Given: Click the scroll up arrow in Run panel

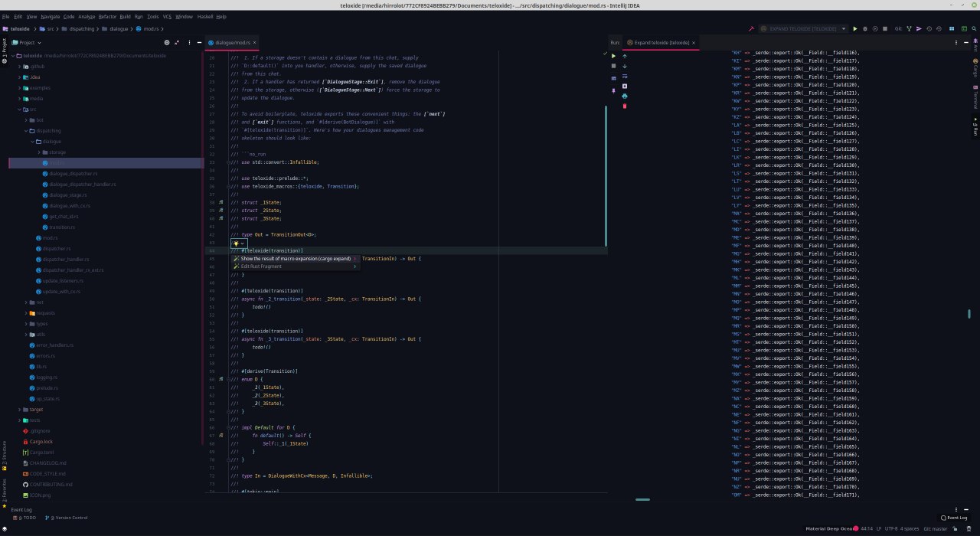Looking at the screenshot, I should coord(625,56).
